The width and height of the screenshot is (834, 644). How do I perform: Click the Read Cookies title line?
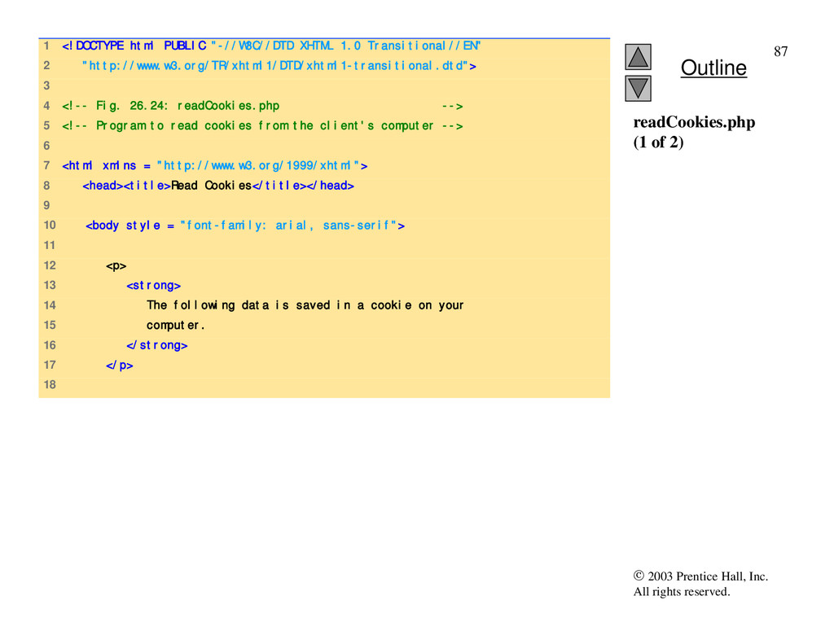[218, 186]
